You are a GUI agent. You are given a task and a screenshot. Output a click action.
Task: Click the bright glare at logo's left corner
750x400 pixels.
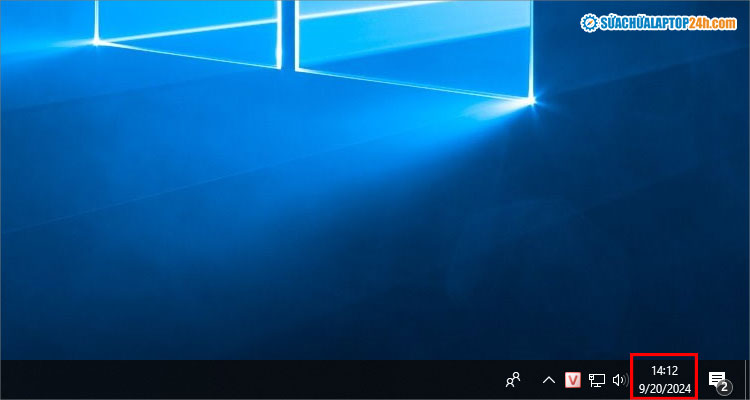click(97, 41)
